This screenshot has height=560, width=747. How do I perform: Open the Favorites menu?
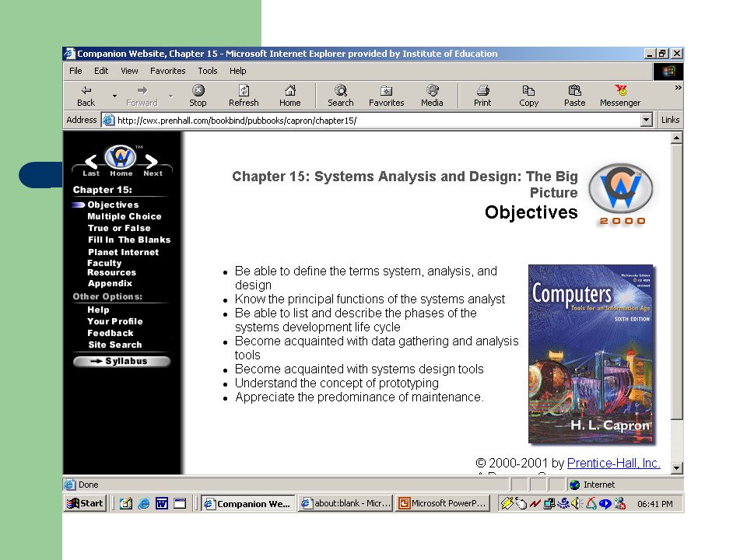coord(168,71)
